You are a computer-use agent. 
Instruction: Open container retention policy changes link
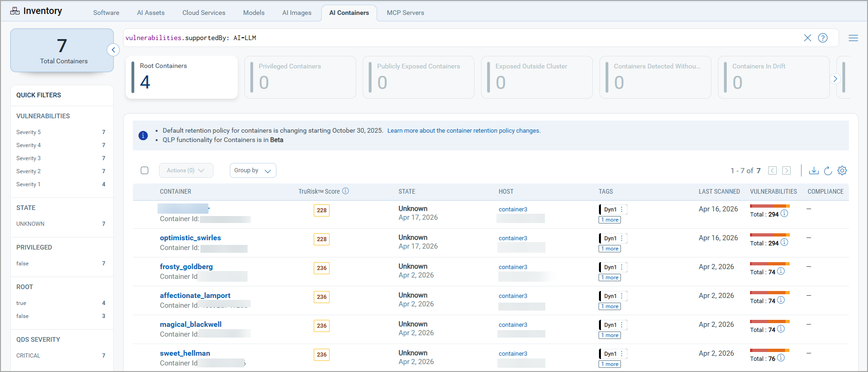click(x=464, y=131)
